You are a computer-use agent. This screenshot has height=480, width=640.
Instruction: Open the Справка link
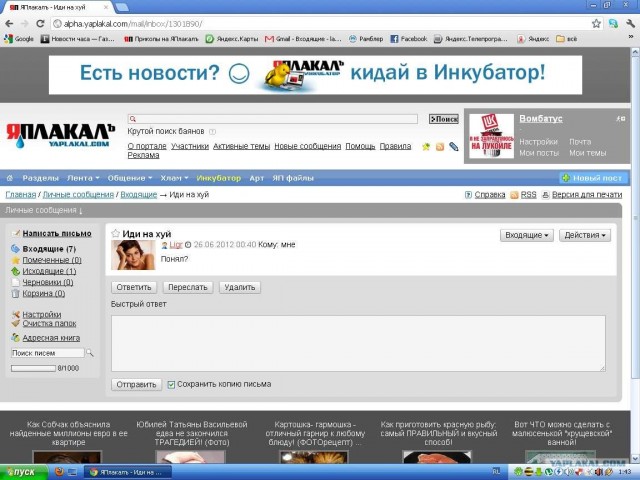tap(490, 195)
